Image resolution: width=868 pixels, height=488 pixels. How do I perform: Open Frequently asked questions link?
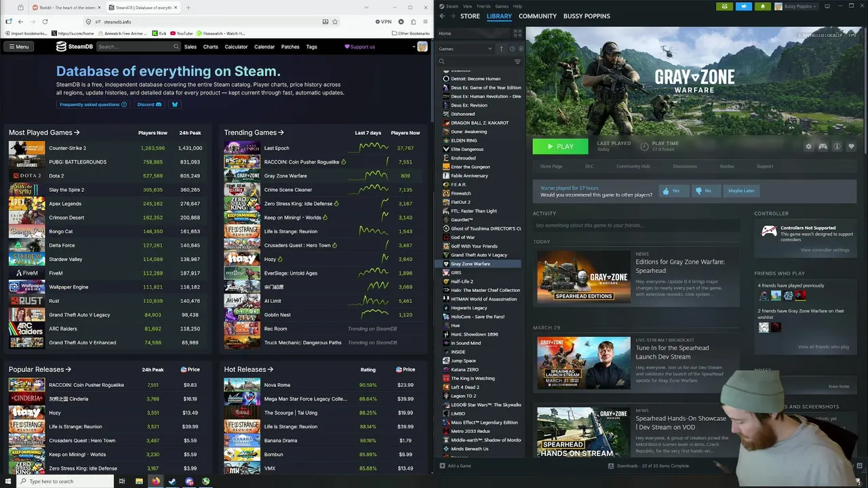click(93, 104)
